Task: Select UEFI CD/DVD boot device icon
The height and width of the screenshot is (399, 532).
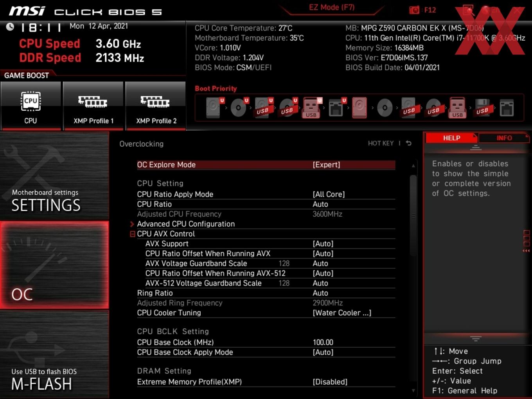Action: (x=239, y=108)
